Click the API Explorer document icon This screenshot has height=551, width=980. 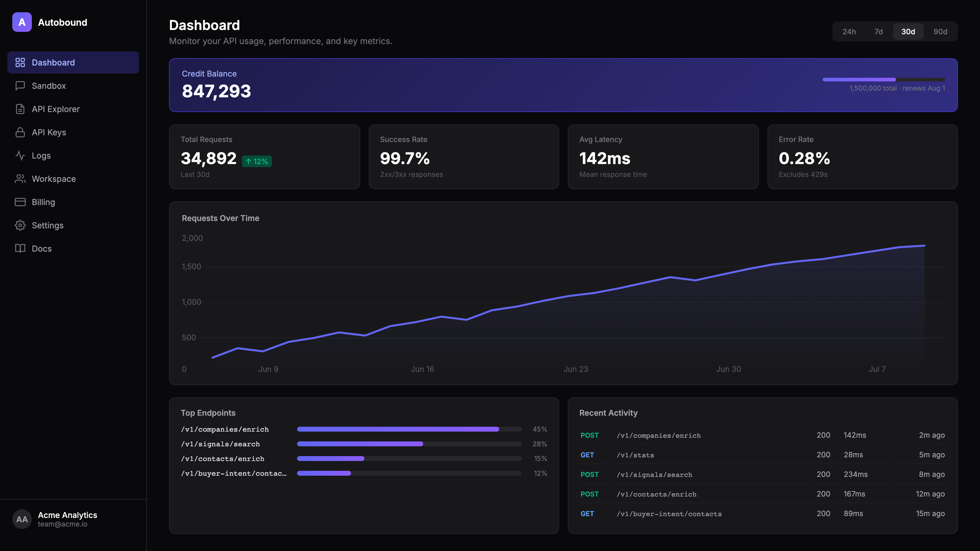(x=20, y=109)
